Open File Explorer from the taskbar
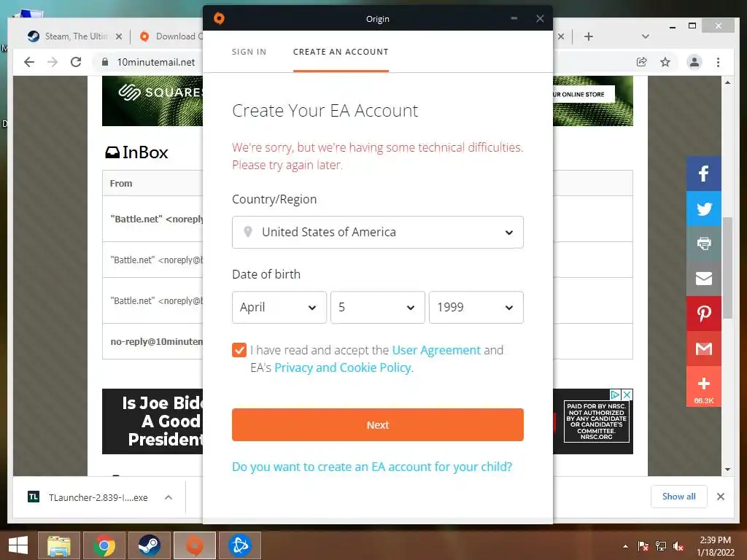Image resolution: width=747 pixels, height=560 pixels. [x=59, y=545]
